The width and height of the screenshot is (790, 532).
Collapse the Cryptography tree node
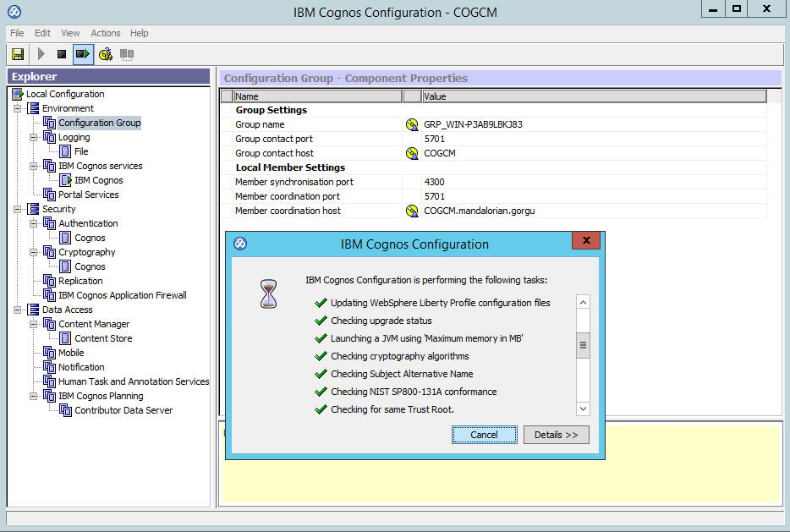pos(33,252)
